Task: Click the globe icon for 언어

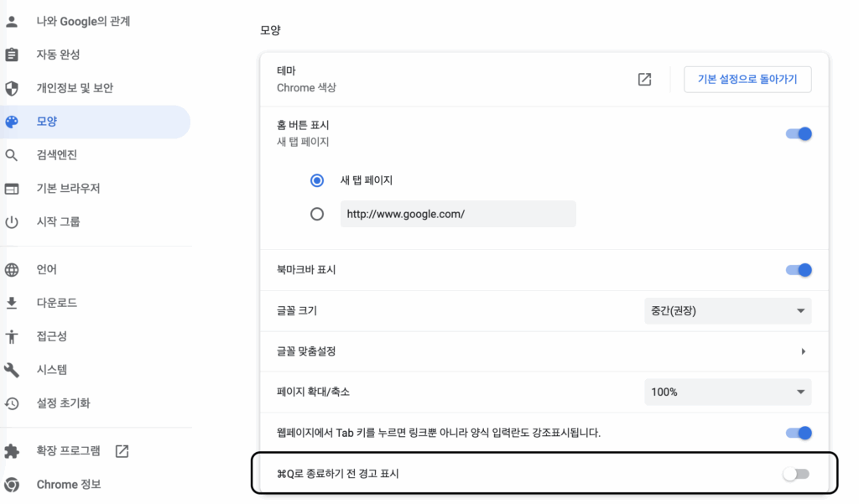Action: pyautogui.click(x=12, y=270)
